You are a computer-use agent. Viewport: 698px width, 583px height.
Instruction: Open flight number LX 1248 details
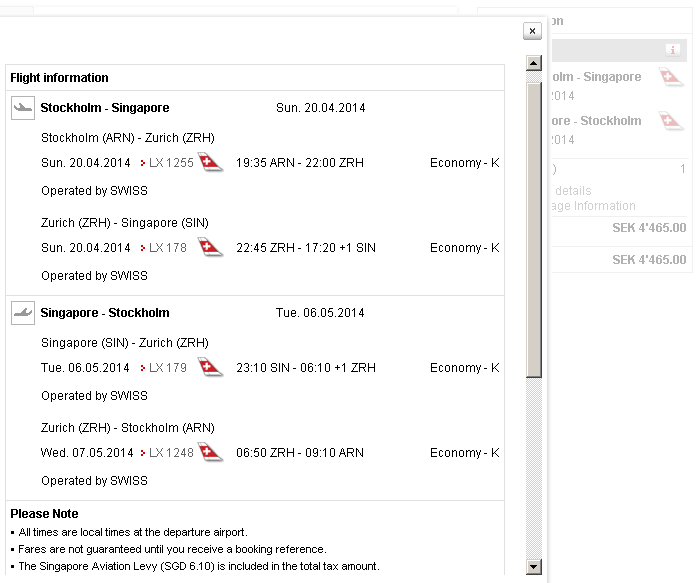170,453
